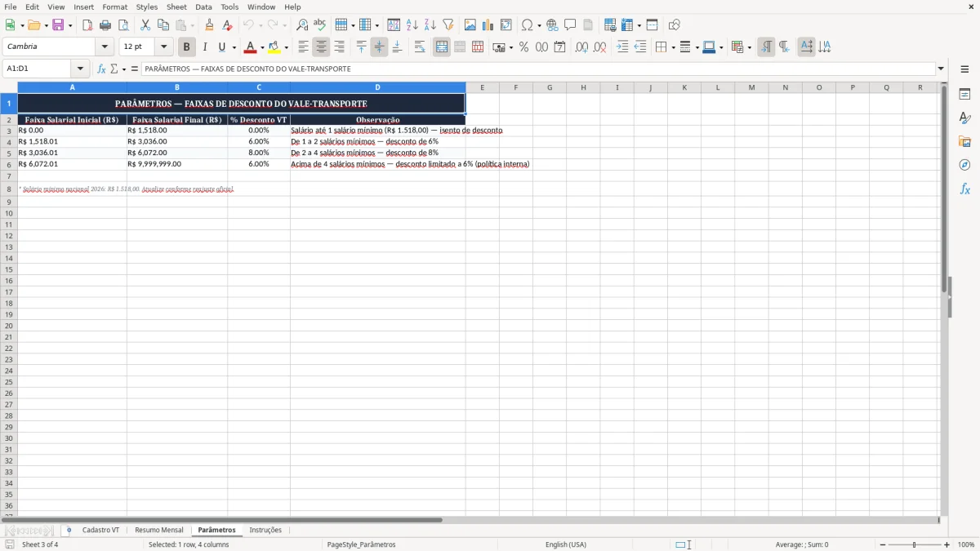
Task: Open Print Preview
Action: [x=123, y=25]
